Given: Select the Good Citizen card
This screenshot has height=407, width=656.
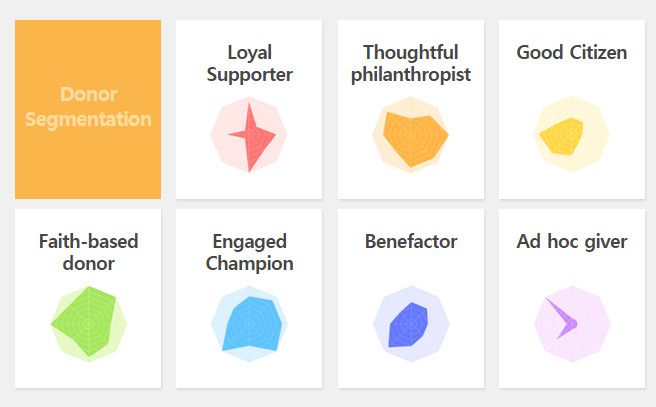Looking at the screenshot, I should point(572,109).
